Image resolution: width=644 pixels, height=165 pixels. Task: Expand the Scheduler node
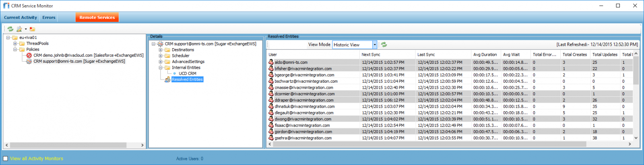click(161, 56)
